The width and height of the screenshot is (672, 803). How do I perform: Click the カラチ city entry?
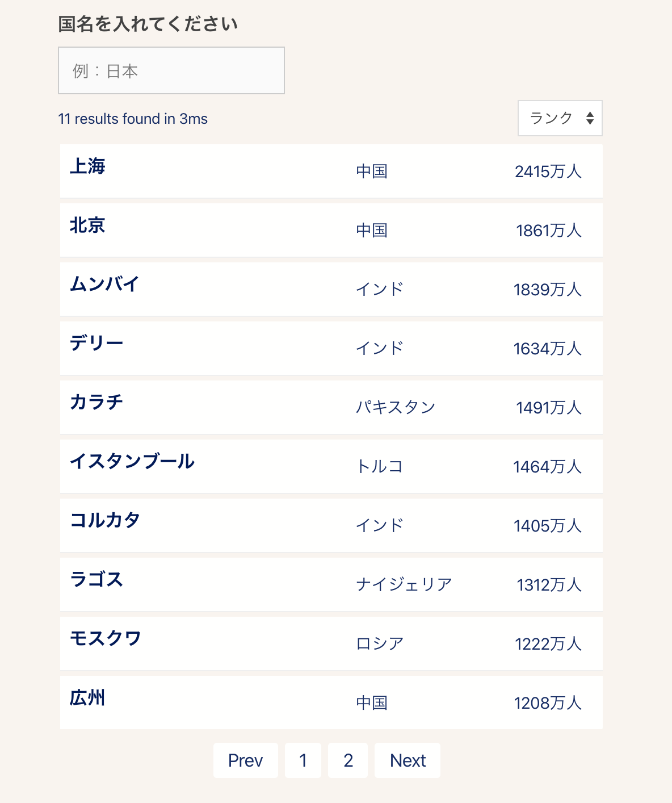click(x=96, y=402)
